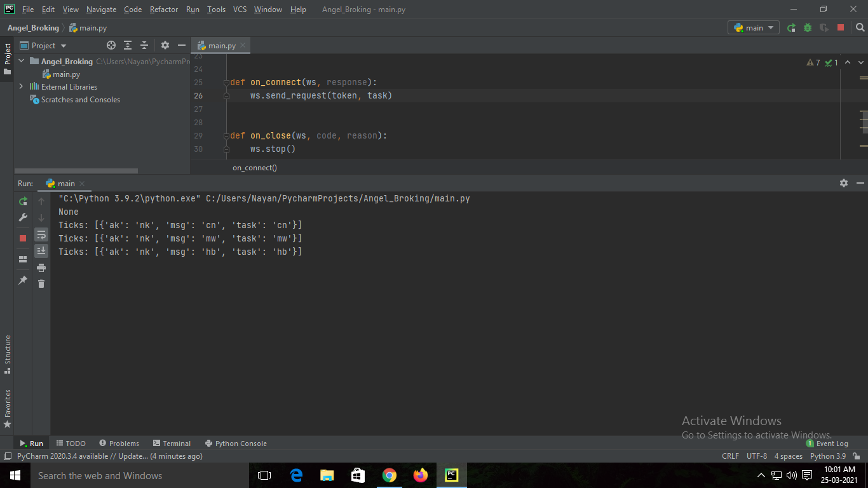Screen dimensions: 868x488
Task: Stop the running process in Run panel
Action: 23,238
